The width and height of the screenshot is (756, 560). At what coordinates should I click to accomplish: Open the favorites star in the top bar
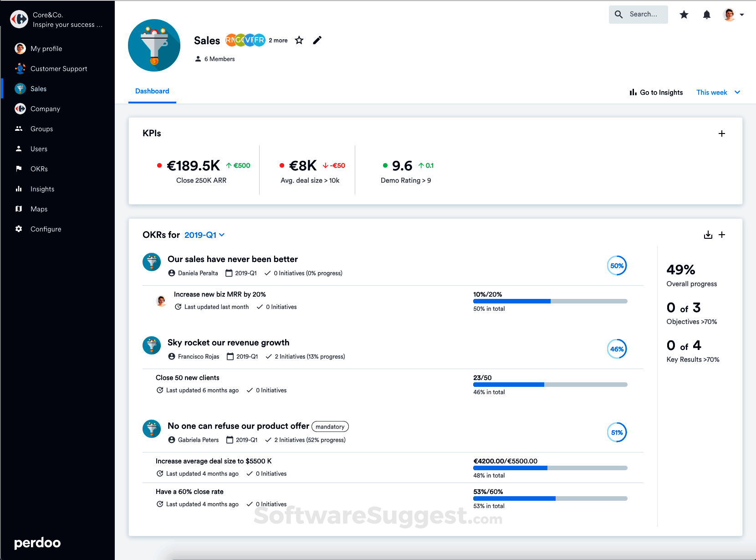point(684,15)
